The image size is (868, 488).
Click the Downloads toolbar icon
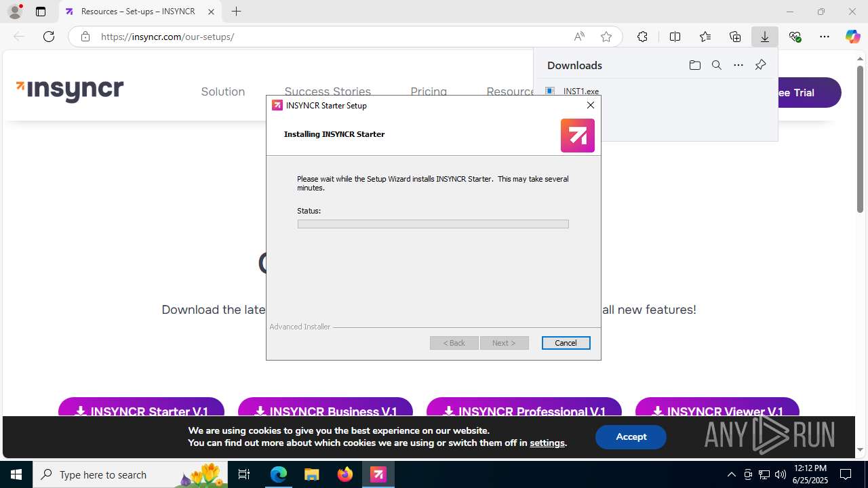765,37
